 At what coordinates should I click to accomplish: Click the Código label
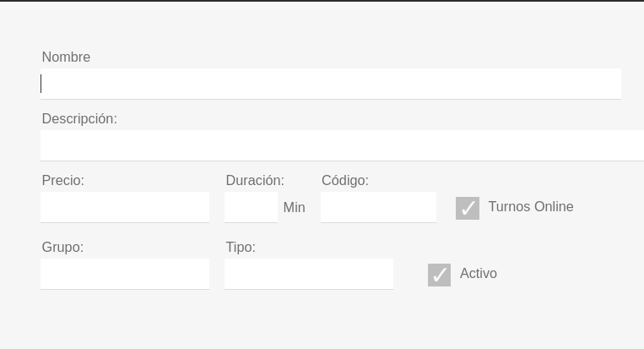[345, 181]
